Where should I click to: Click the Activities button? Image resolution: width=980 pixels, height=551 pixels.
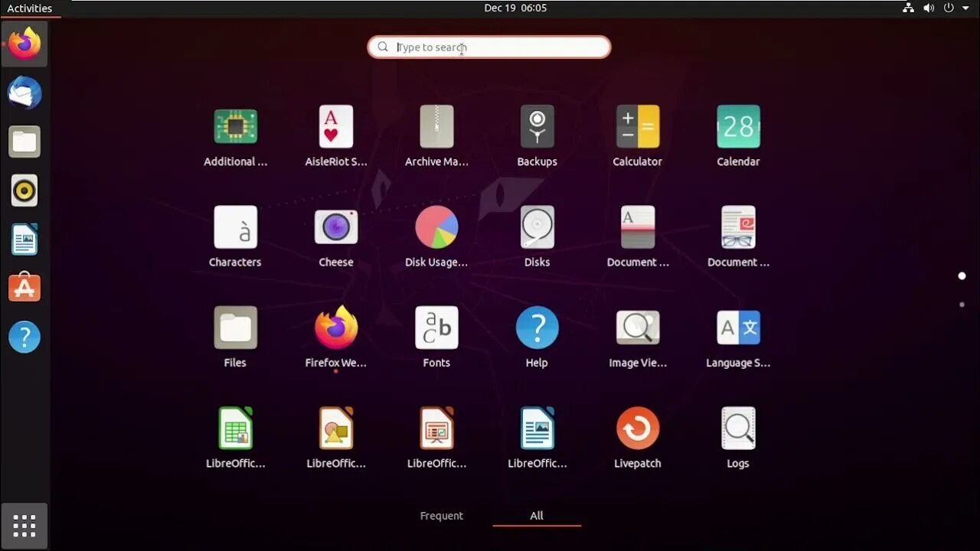click(30, 8)
